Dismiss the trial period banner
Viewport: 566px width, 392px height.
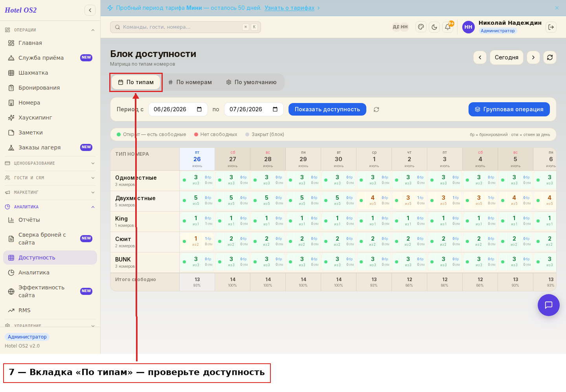(557, 8)
